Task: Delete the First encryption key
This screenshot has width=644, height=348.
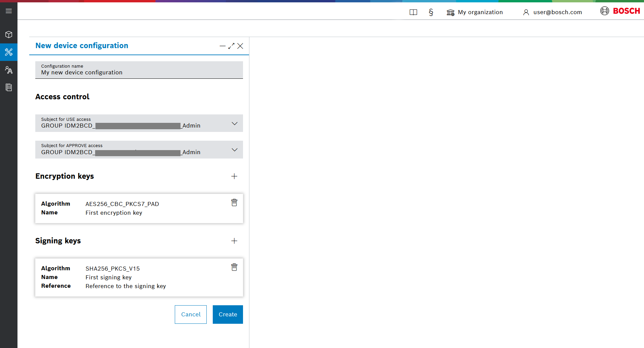Action: (234, 203)
